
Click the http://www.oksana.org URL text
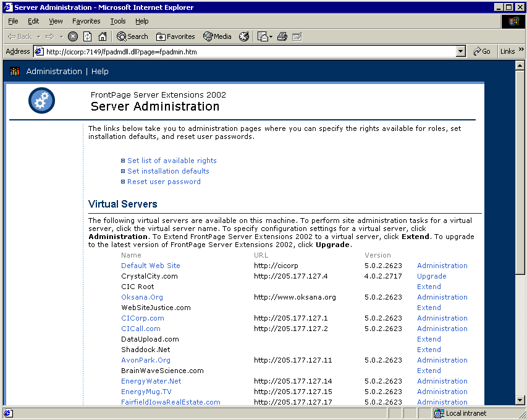pyautogui.click(x=295, y=297)
